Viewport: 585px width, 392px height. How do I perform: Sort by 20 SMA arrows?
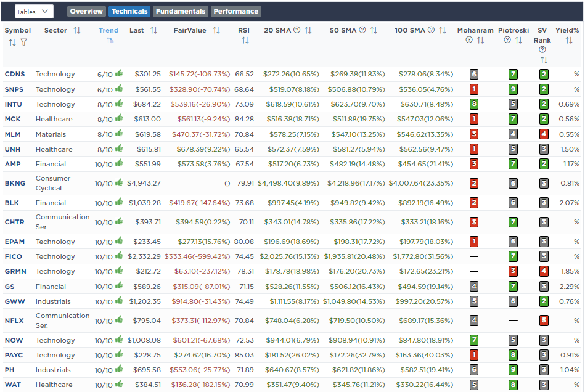pos(308,30)
